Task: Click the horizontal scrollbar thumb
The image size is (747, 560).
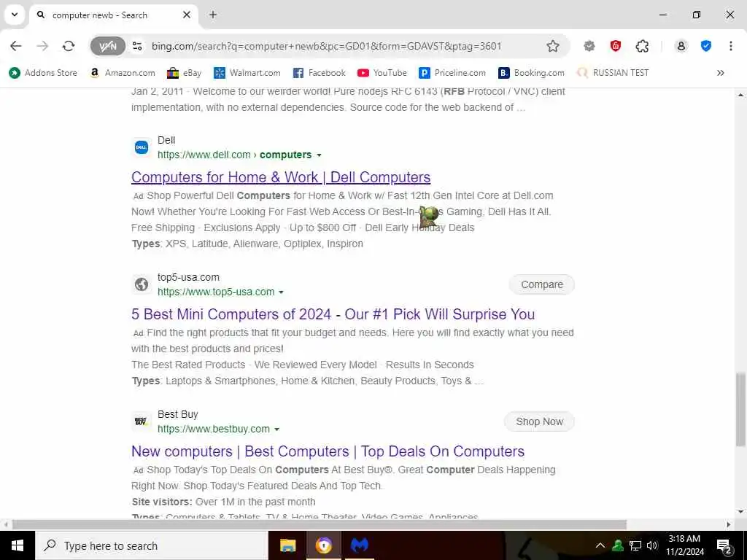Action: (320, 525)
